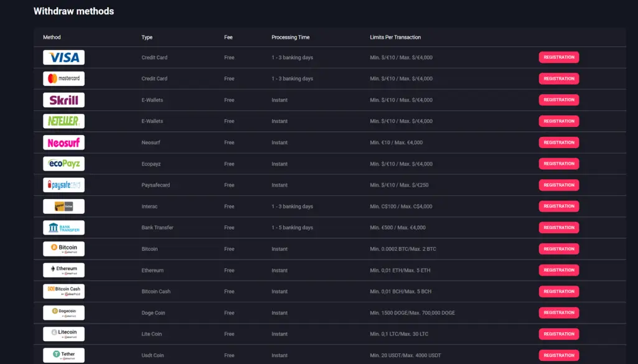Select the Skrill logo
638x364 pixels.
pos(64,100)
